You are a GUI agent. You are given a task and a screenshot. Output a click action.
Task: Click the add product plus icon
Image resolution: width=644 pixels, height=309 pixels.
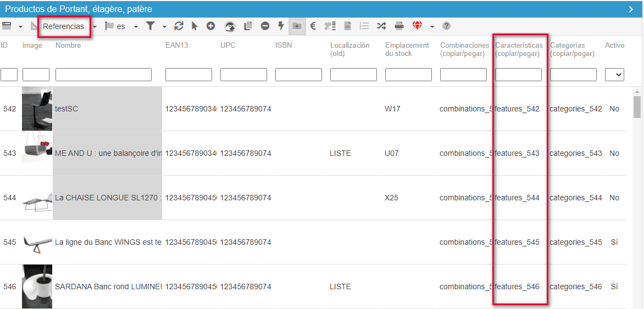coord(210,26)
